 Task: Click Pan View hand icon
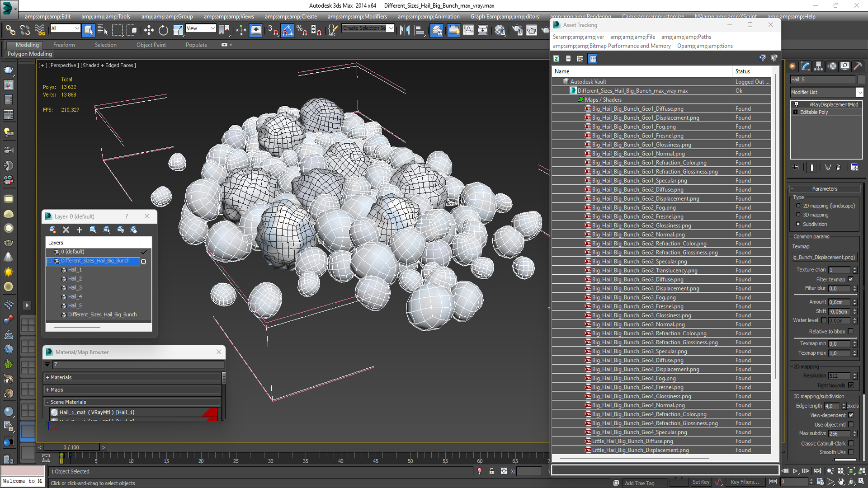tap(841, 482)
